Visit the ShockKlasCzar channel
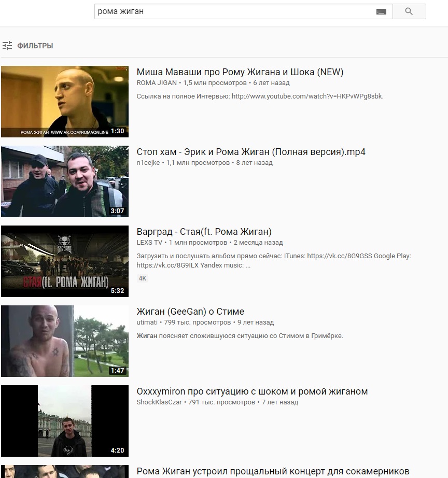 [159, 402]
